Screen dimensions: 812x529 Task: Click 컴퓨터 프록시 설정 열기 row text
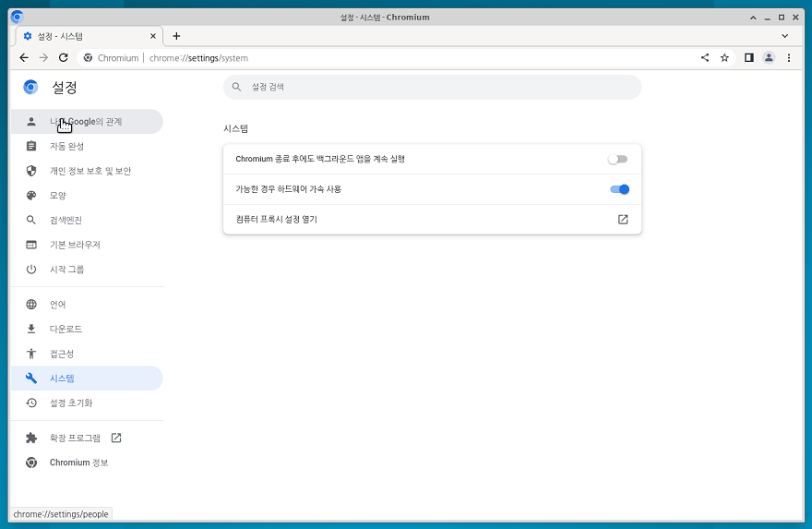[276, 219]
